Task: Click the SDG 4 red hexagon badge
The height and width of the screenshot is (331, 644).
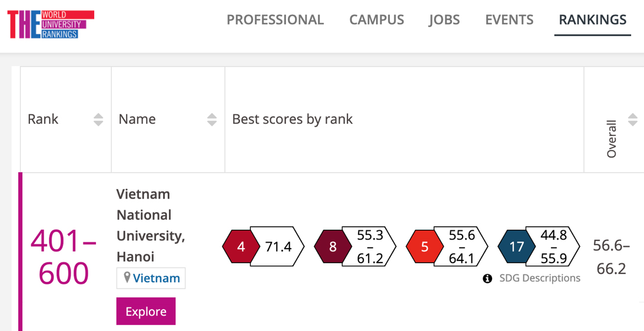Action: (x=240, y=247)
